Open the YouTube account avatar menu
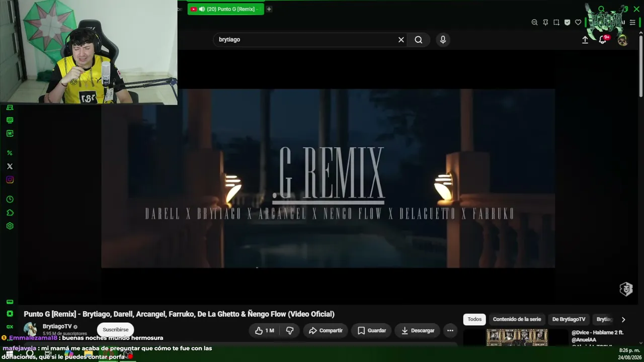Image resolution: width=644 pixels, height=362 pixels. coord(622,40)
